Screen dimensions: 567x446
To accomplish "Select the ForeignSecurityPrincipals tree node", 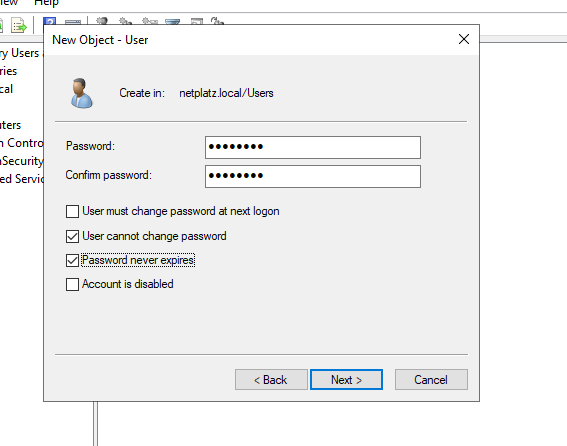I will pyautogui.click(x=22, y=161).
